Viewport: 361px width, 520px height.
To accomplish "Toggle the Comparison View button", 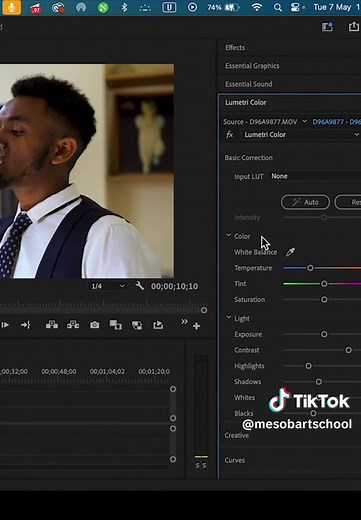I will click(115, 325).
